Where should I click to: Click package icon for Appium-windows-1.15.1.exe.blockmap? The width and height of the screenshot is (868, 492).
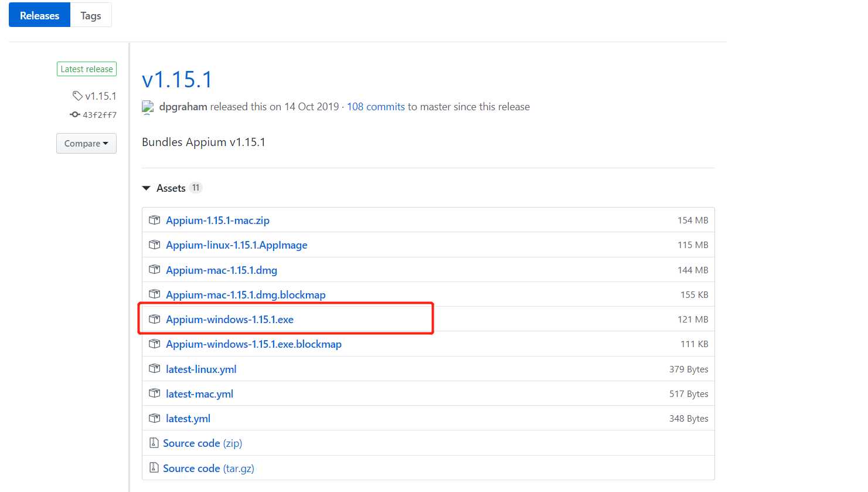(x=155, y=344)
